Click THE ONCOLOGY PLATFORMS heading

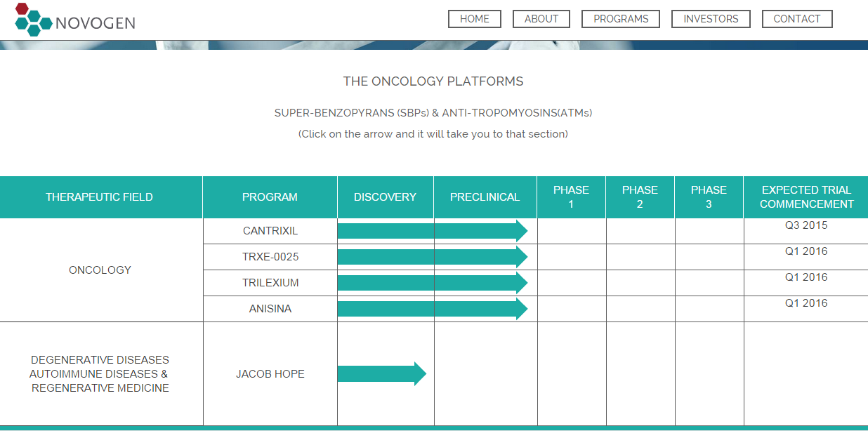tap(433, 81)
